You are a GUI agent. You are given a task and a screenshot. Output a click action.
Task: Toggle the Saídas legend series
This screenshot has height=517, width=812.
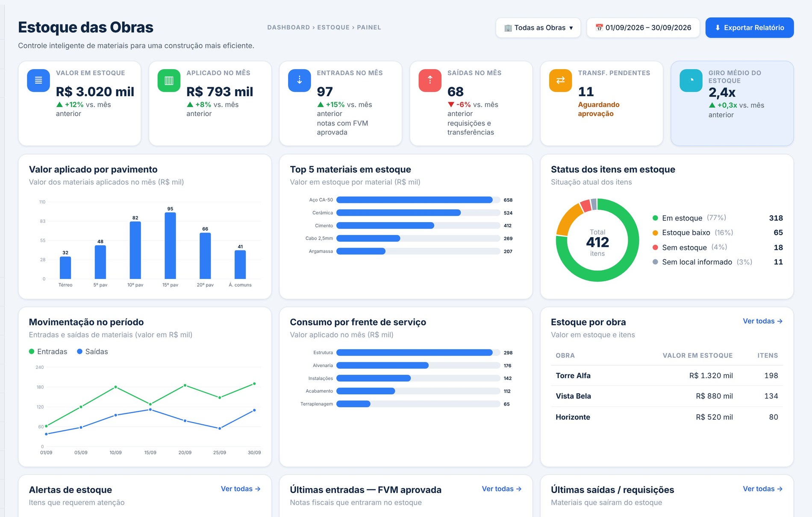[x=92, y=352]
